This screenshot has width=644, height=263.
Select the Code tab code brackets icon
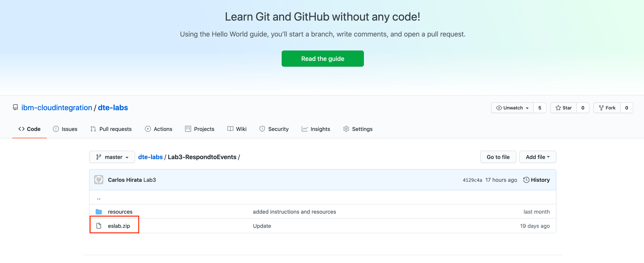22,129
